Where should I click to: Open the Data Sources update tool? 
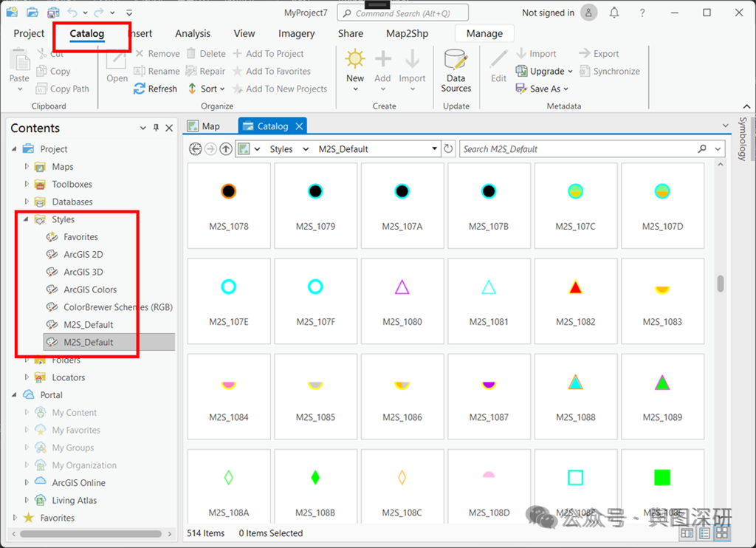coord(456,71)
